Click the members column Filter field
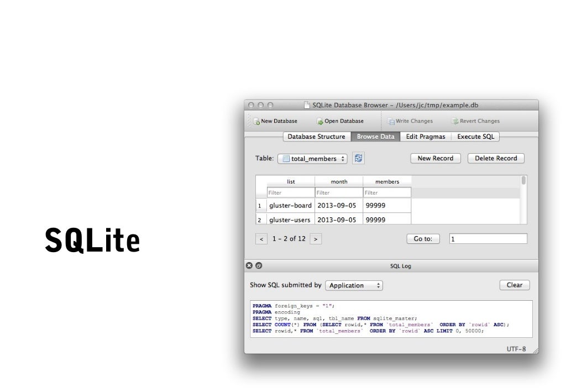Image resolution: width=566 pixels, height=392 pixels. click(x=387, y=192)
